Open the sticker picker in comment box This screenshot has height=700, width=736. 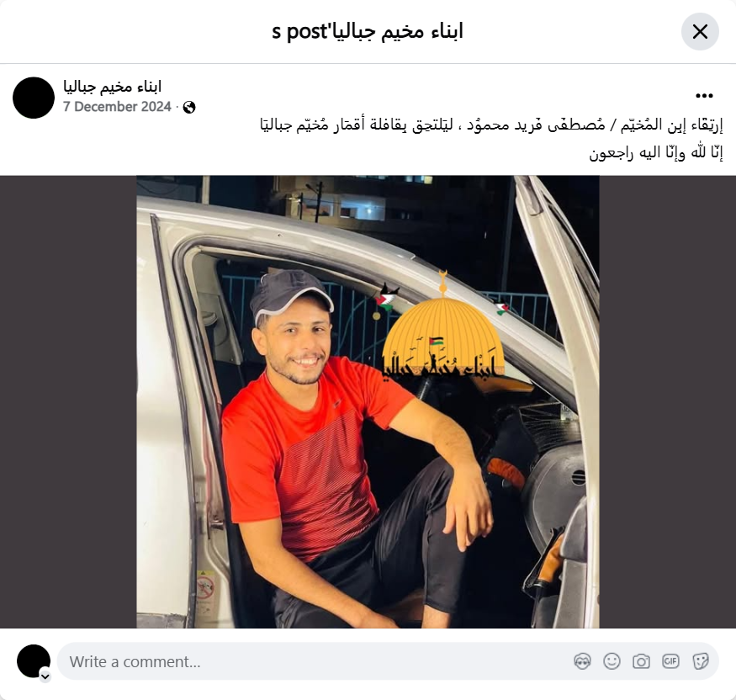[700, 661]
